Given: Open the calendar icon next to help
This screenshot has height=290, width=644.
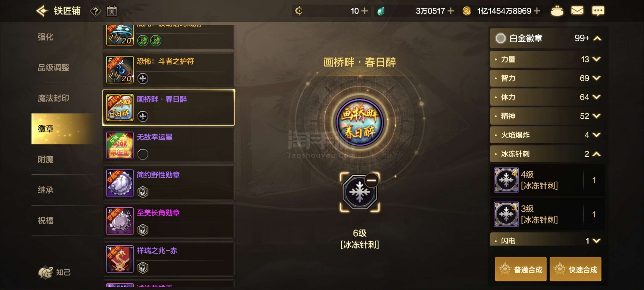Looking at the screenshot, I should point(112,11).
